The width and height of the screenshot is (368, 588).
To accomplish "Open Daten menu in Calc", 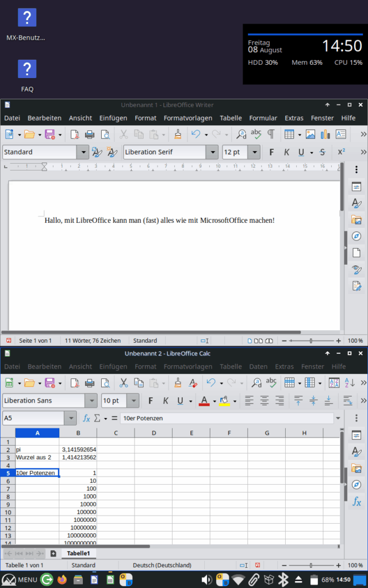I will [x=258, y=366].
